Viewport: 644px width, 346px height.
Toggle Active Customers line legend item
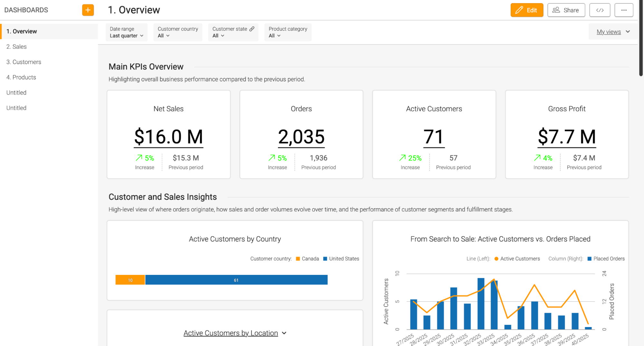click(519, 259)
